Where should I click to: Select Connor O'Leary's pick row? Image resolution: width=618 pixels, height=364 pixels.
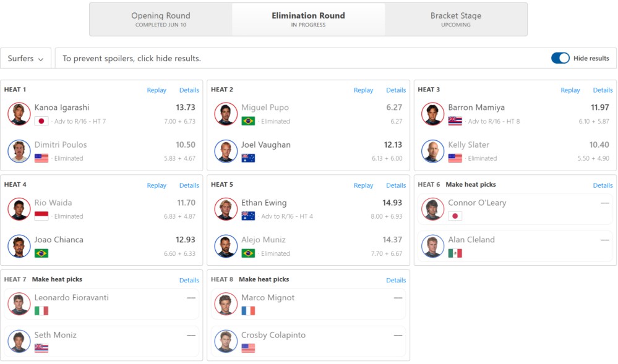(515, 209)
